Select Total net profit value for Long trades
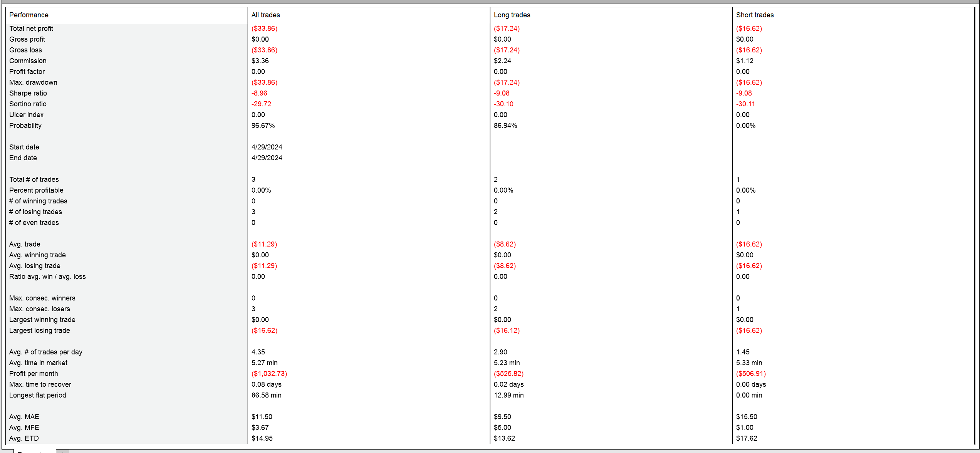980x453 pixels. (x=507, y=29)
